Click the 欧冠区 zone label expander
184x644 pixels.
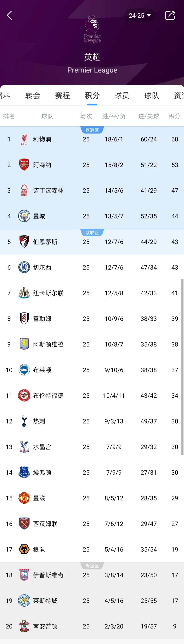(92, 129)
